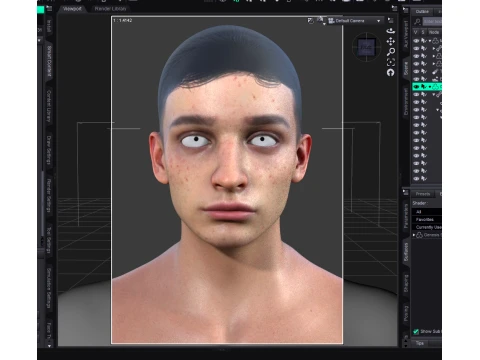This screenshot has width=480, height=360.
Task: Open the Aux Viewport side tab
Action: [x=406, y=34]
